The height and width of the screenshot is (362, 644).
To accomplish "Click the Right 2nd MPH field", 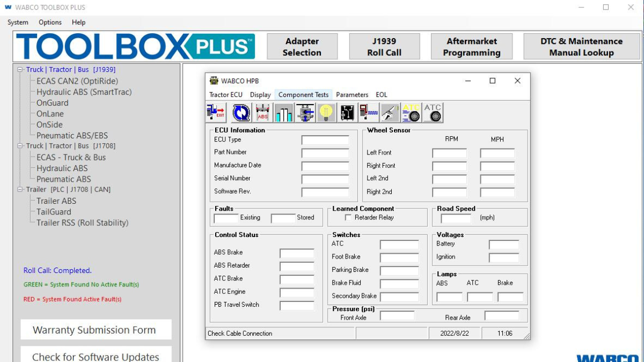I will 497,193.
